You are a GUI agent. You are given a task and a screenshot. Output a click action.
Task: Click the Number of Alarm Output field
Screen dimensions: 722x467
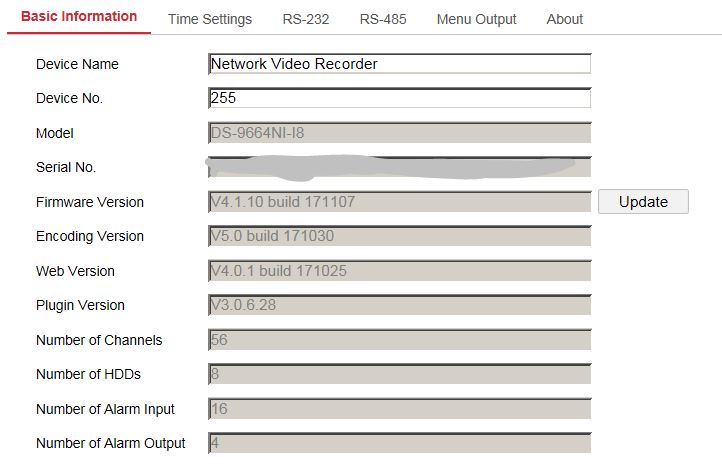click(x=400, y=443)
